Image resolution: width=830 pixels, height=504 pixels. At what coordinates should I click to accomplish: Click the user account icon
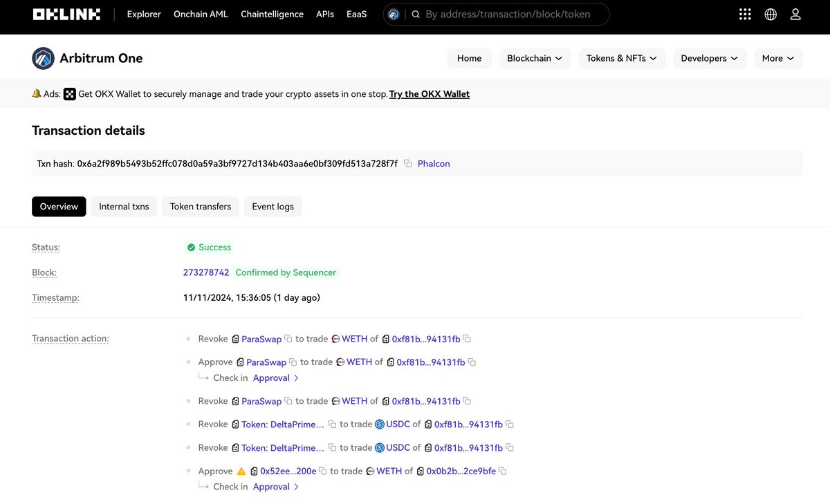pyautogui.click(x=795, y=13)
